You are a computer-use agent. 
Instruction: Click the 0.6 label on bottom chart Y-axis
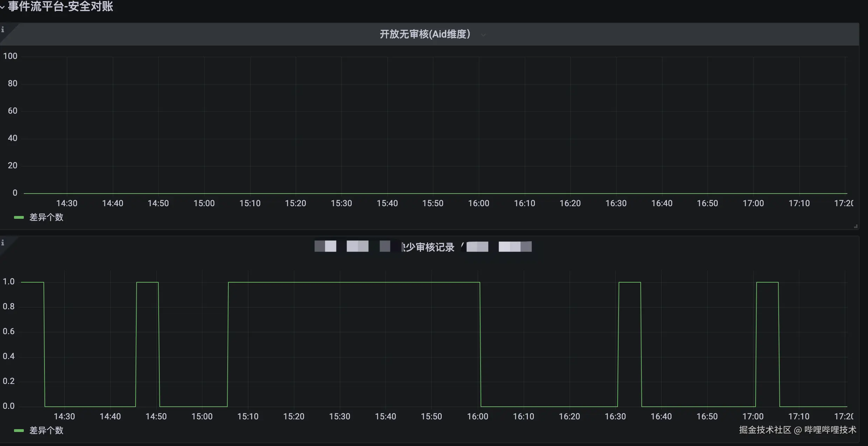9,331
